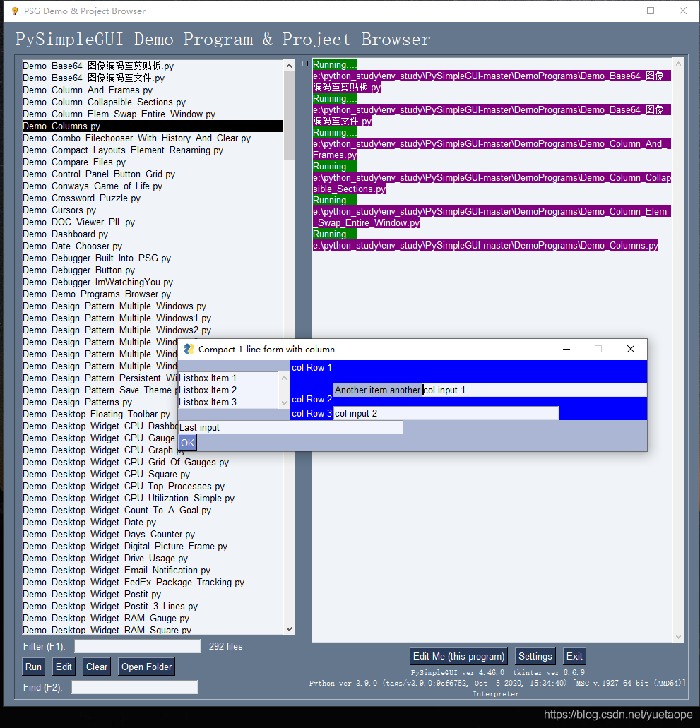Select Demo_Desktop_Widget_Postit_3_Lines.py

tap(153, 607)
